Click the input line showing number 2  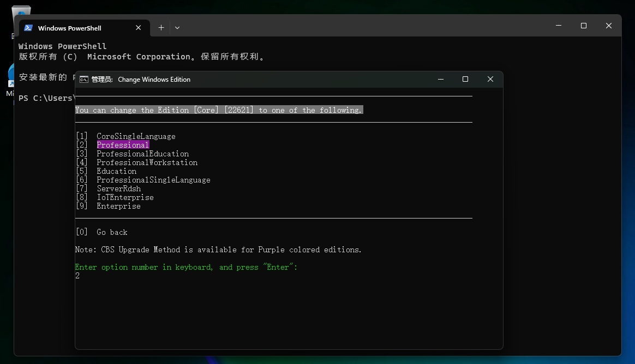[77, 276]
